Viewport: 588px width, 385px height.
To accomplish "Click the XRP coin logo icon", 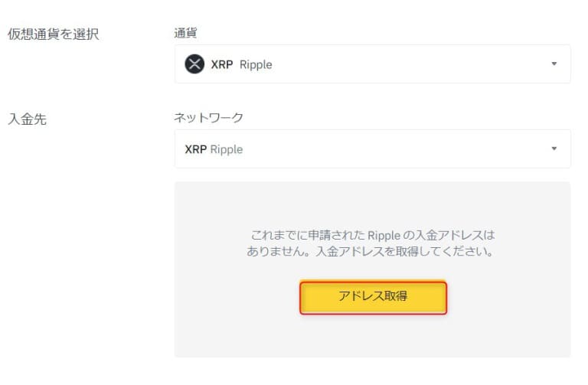I will pos(194,64).
